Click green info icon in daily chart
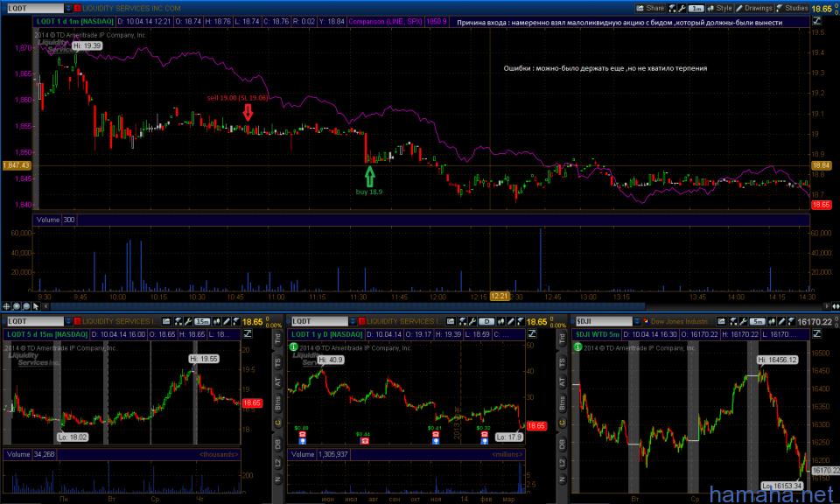This screenshot has width=840, height=504. (x=293, y=346)
